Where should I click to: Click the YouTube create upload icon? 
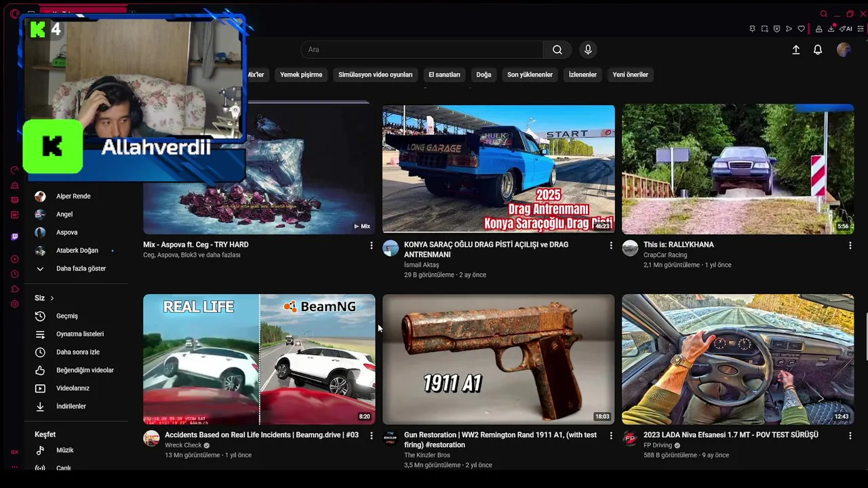(x=796, y=49)
